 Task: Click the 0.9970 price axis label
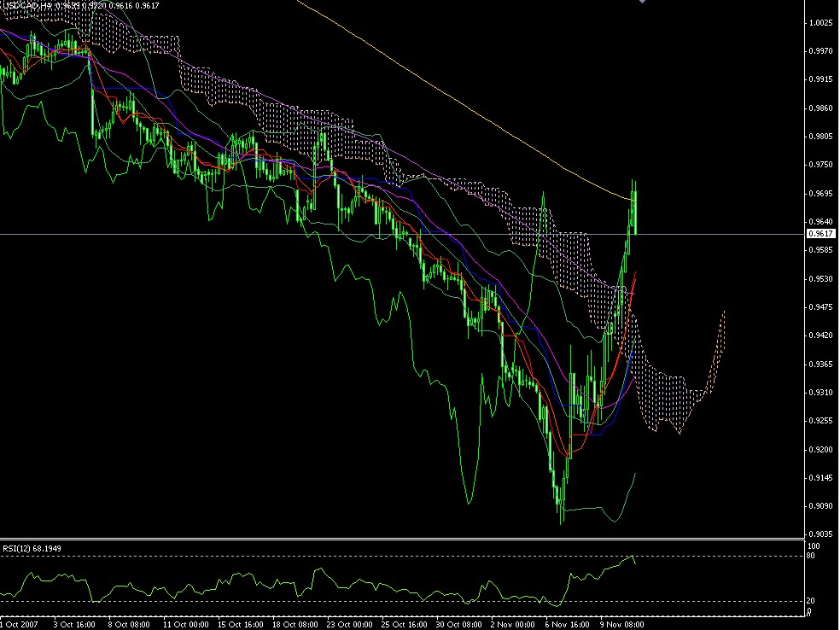click(x=820, y=51)
